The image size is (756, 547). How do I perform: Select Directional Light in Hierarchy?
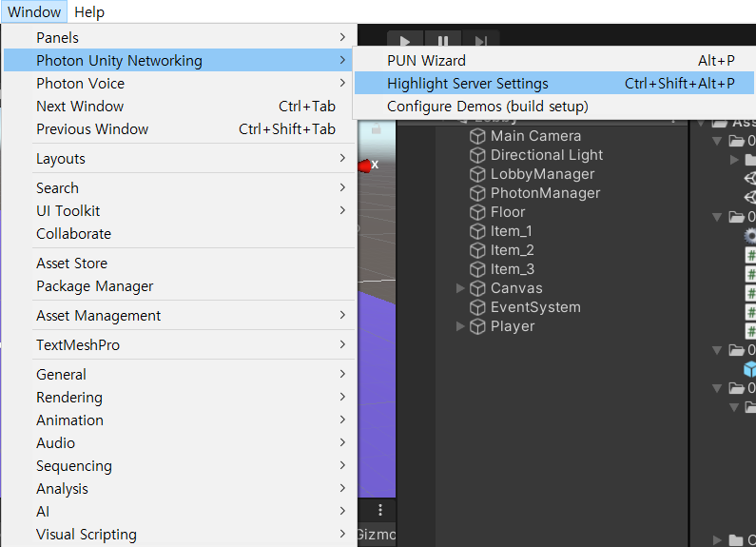[547, 155]
